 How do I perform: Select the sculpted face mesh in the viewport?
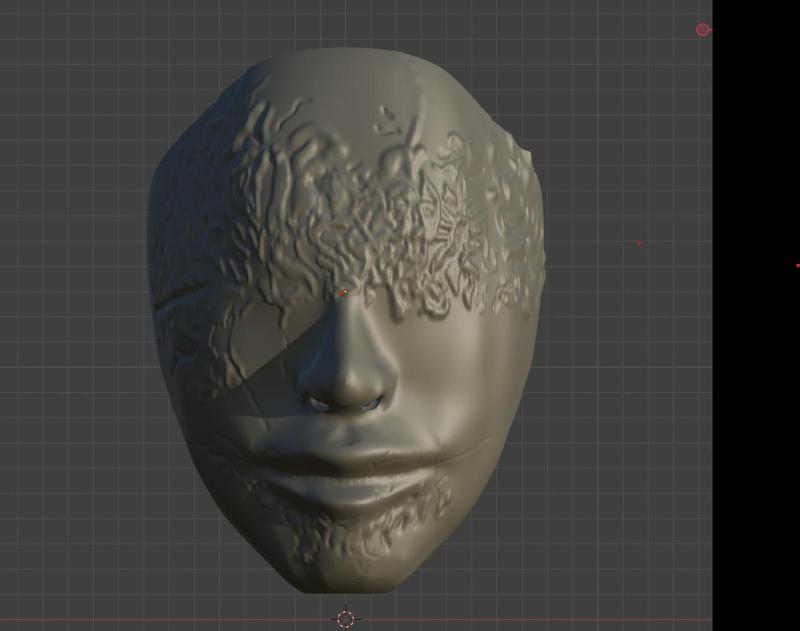pos(346,320)
